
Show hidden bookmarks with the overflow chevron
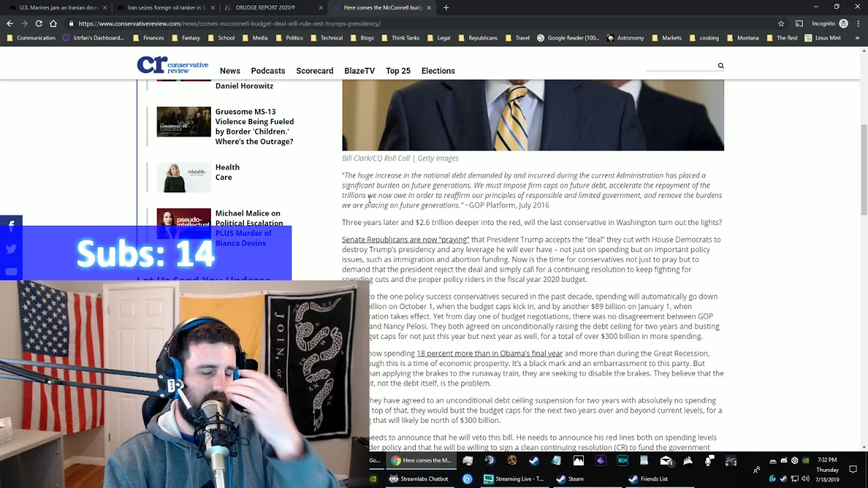(x=858, y=38)
